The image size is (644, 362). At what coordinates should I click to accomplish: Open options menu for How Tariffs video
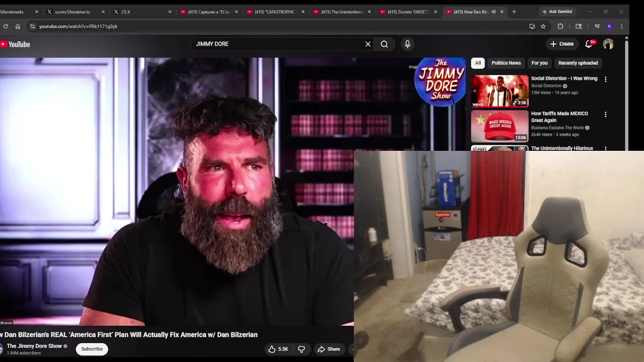(605, 115)
